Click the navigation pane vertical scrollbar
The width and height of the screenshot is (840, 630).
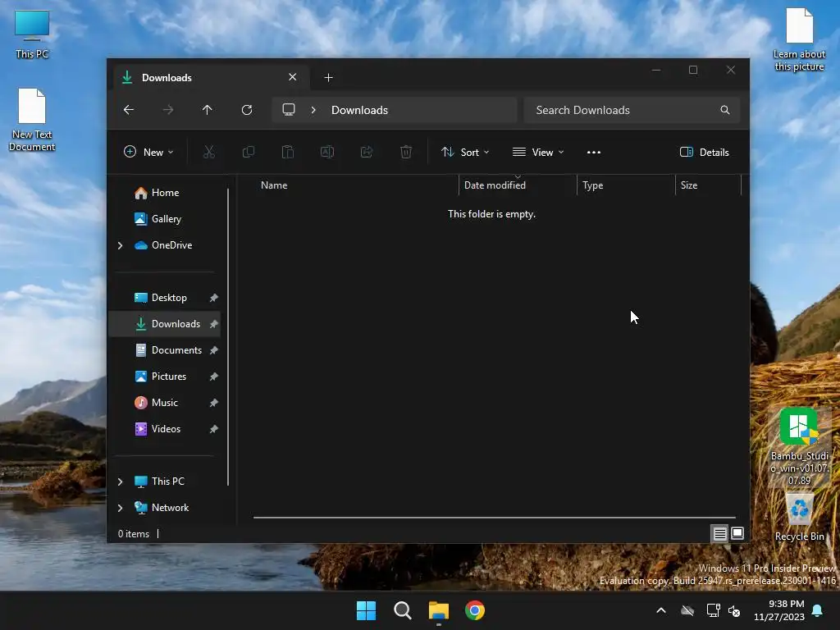pyautogui.click(x=228, y=336)
